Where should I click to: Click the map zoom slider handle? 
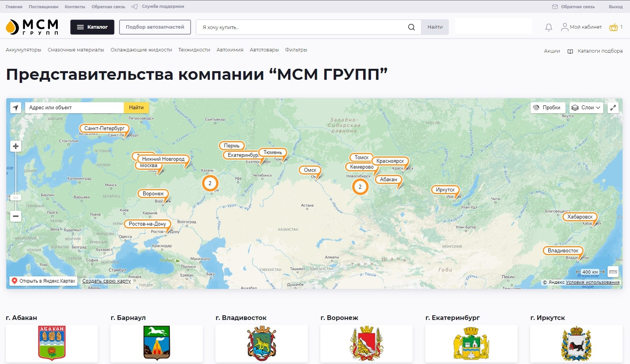point(16,197)
